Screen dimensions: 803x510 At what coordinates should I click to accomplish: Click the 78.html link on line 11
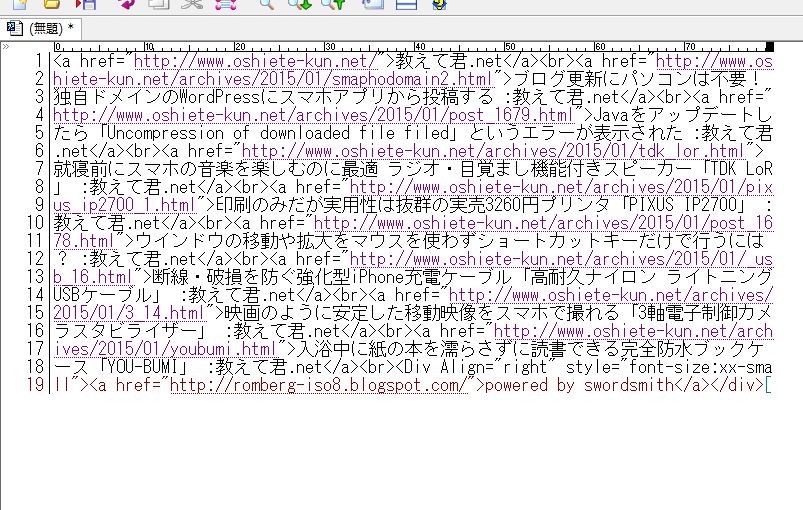coord(84,241)
